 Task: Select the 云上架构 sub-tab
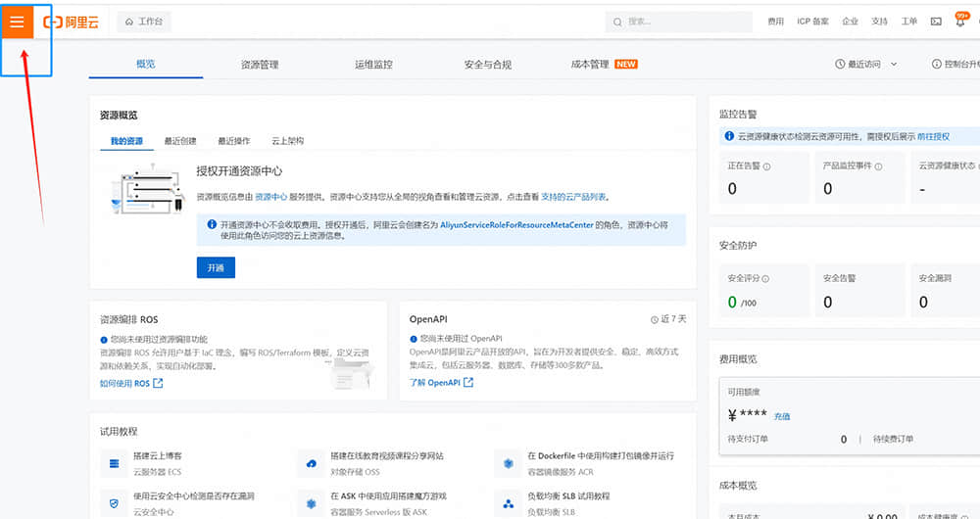point(287,141)
